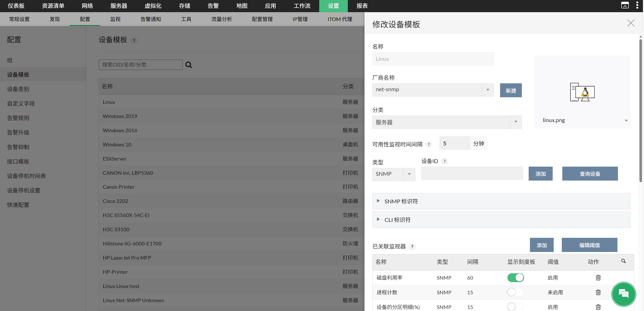Click 启用 threshold value of 磁盘利用率
The image size is (644, 311).
[552, 278]
